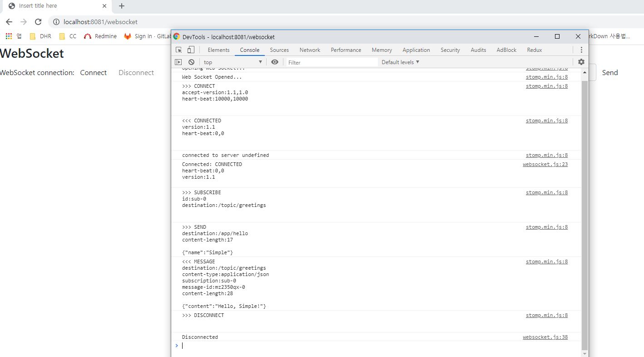Open the DHR bookmark folder
The width and height of the screenshot is (644, 357).
40,36
